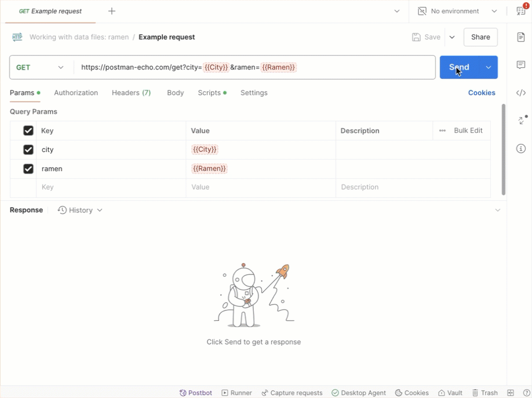The image size is (532, 398).
Task: Open the No environment selector
Action: click(x=456, y=11)
